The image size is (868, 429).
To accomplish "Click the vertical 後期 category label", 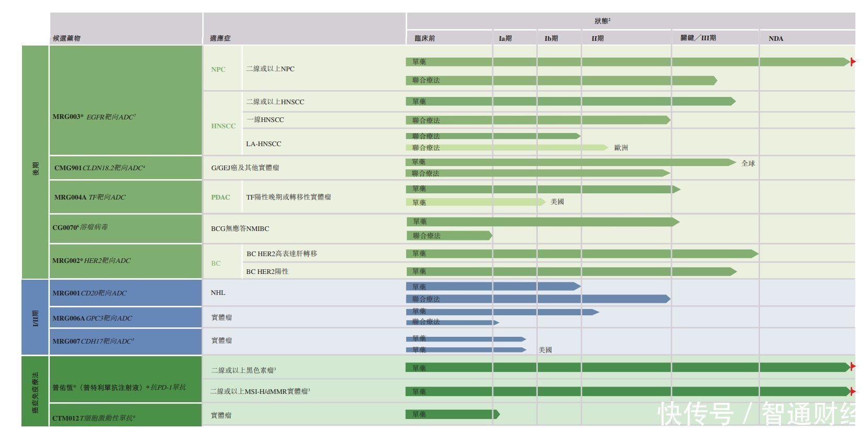I will [36, 168].
